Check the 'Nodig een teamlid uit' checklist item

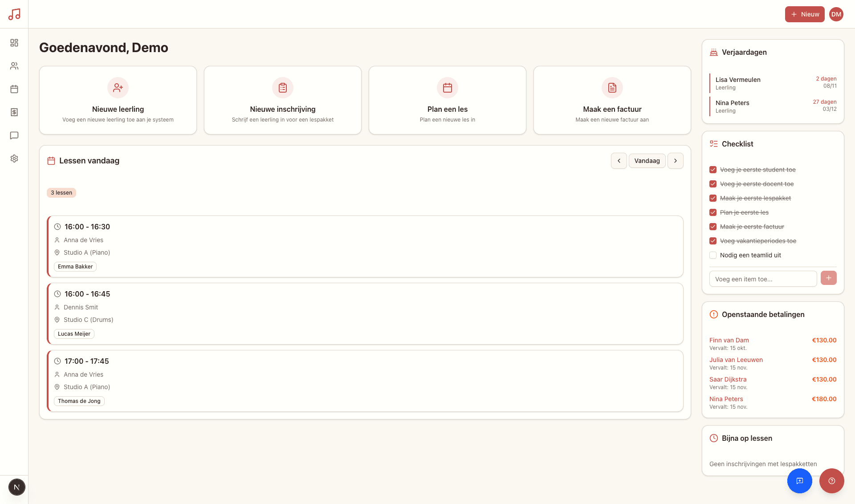pos(713,255)
